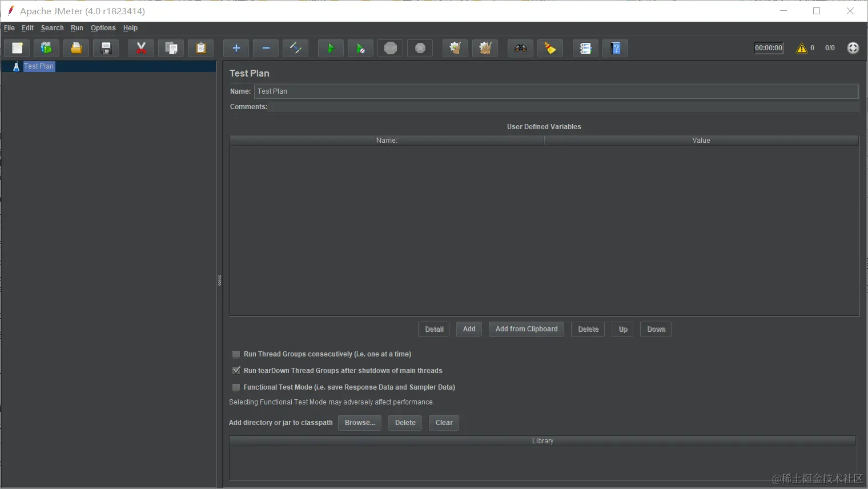
Task: Click the 0/0 thread count indicator
Action: click(x=830, y=48)
